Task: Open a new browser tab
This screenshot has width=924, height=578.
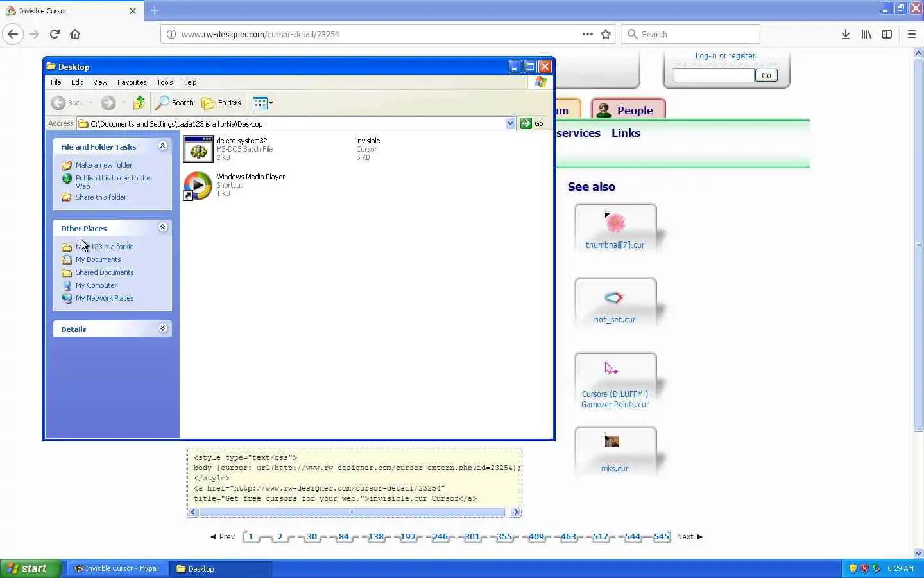Action: 155,10
